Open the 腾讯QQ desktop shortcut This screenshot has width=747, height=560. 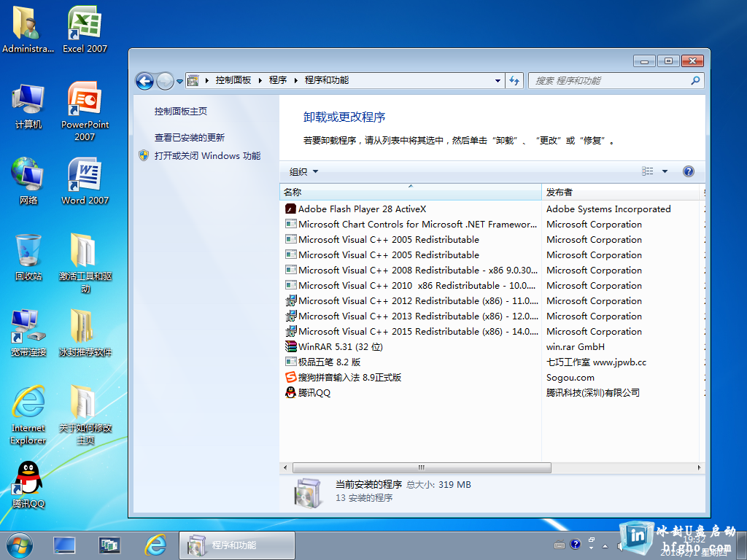[x=28, y=485]
